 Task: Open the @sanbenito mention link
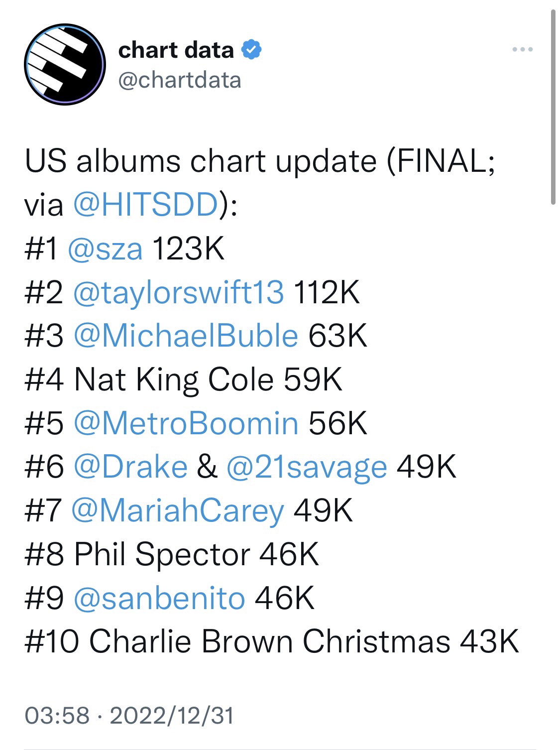click(x=159, y=598)
